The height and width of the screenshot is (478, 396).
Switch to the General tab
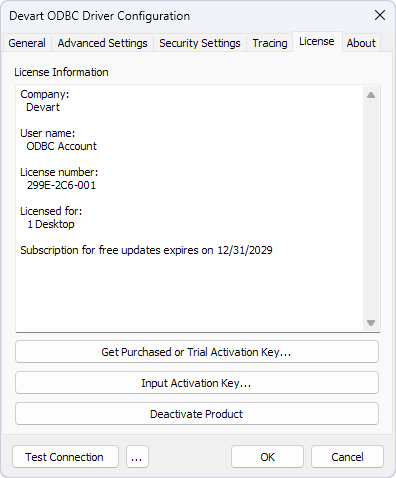click(x=27, y=43)
